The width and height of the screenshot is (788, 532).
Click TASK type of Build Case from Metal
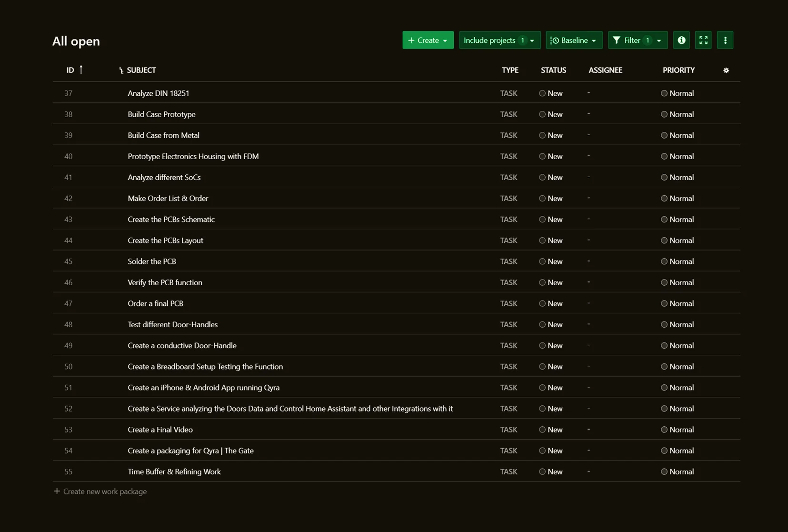[509, 135]
